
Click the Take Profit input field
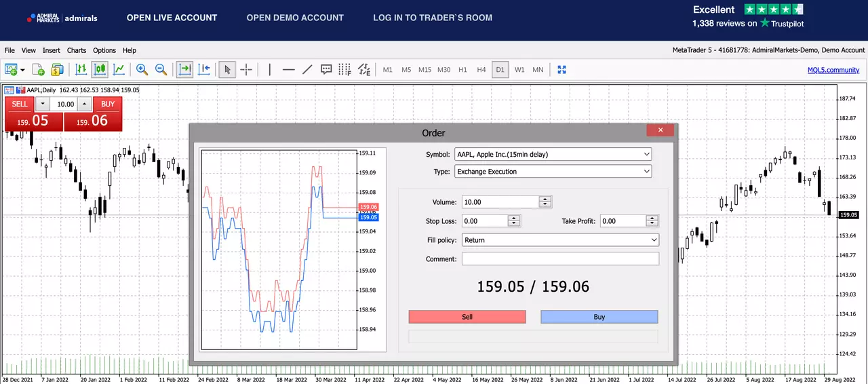pyautogui.click(x=623, y=221)
